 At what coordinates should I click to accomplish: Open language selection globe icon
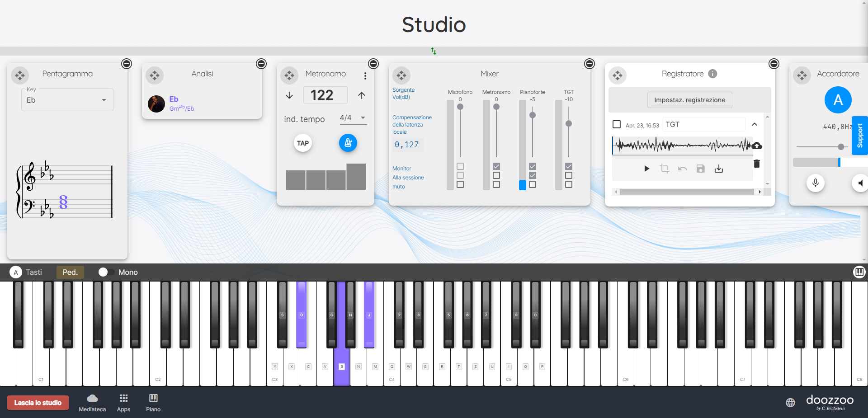(790, 403)
